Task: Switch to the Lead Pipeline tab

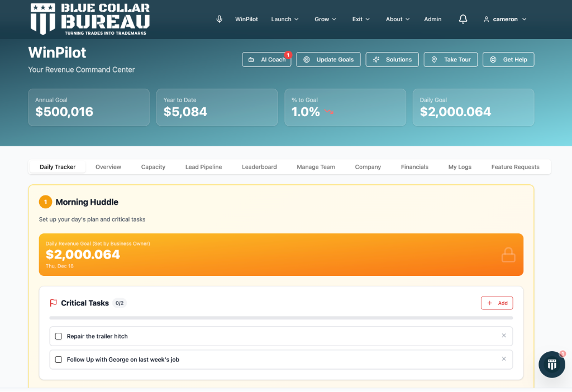Action: tap(203, 167)
